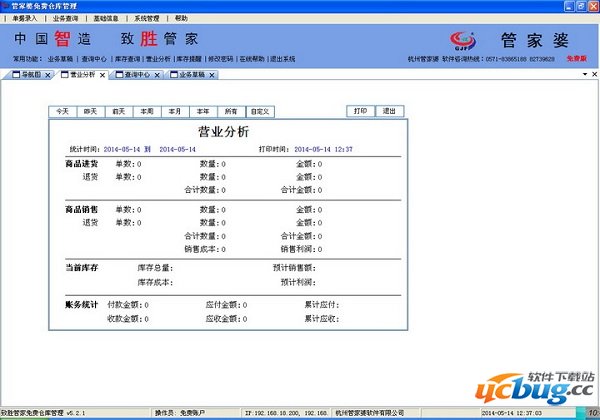
Task: Open the 业务查询 menu
Action: 65,18
